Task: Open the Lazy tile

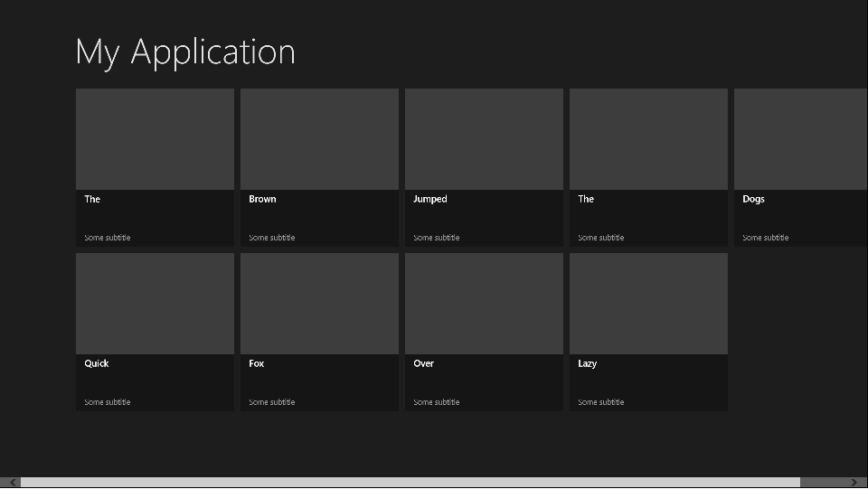Action: [648, 332]
